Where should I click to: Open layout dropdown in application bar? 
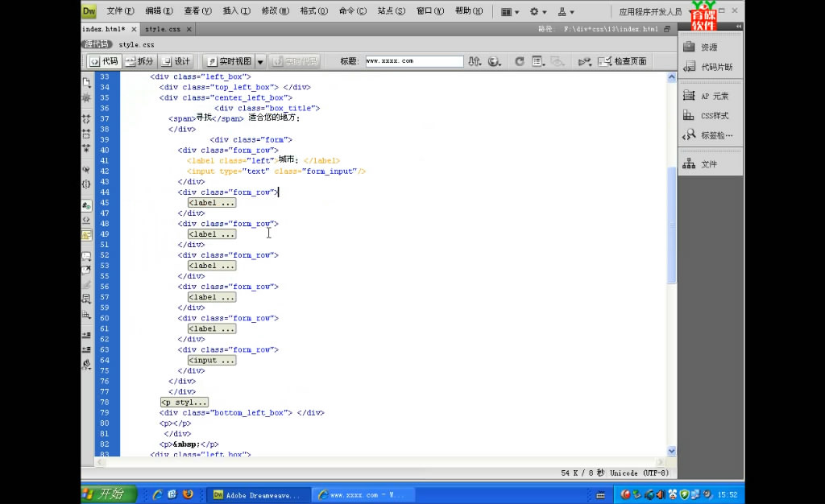pyautogui.click(x=509, y=11)
